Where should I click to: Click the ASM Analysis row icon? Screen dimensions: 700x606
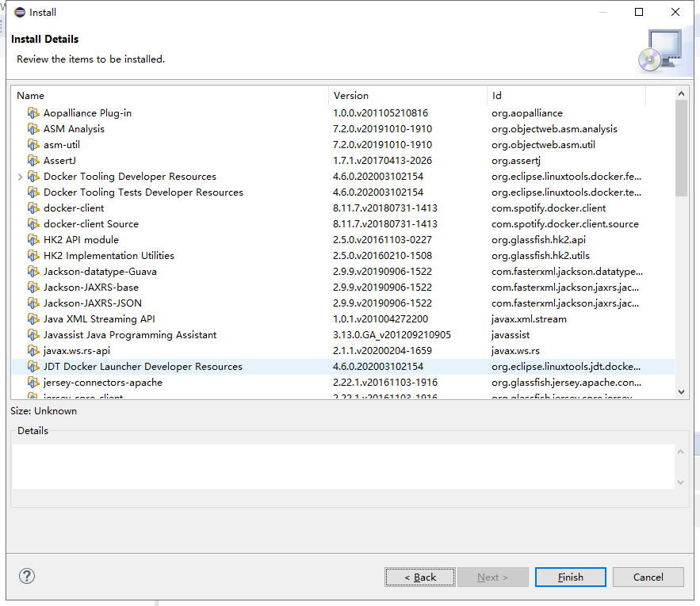click(x=33, y=129)
